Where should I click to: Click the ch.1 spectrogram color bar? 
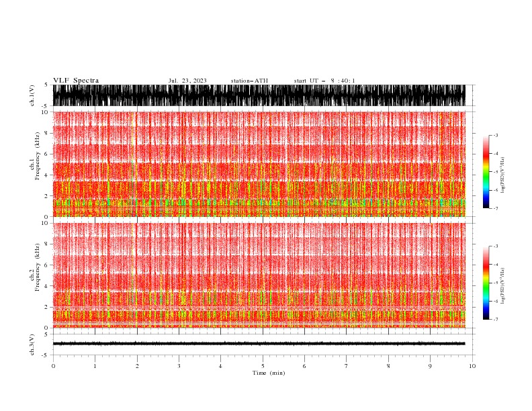coord(486,172)
